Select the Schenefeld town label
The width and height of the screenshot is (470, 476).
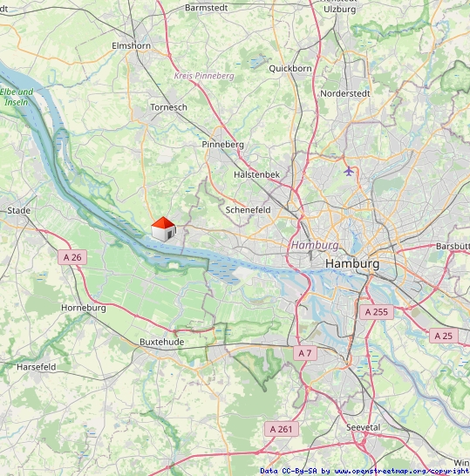pos(248,210)
